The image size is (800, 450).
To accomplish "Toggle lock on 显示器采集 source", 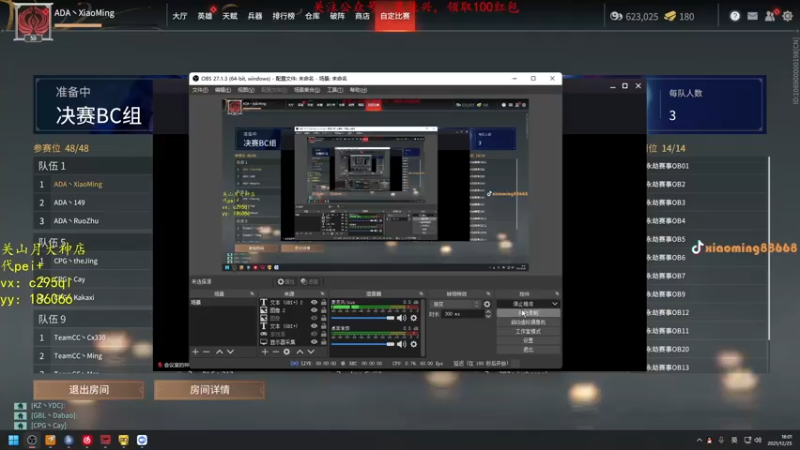I will coord(323,342).
